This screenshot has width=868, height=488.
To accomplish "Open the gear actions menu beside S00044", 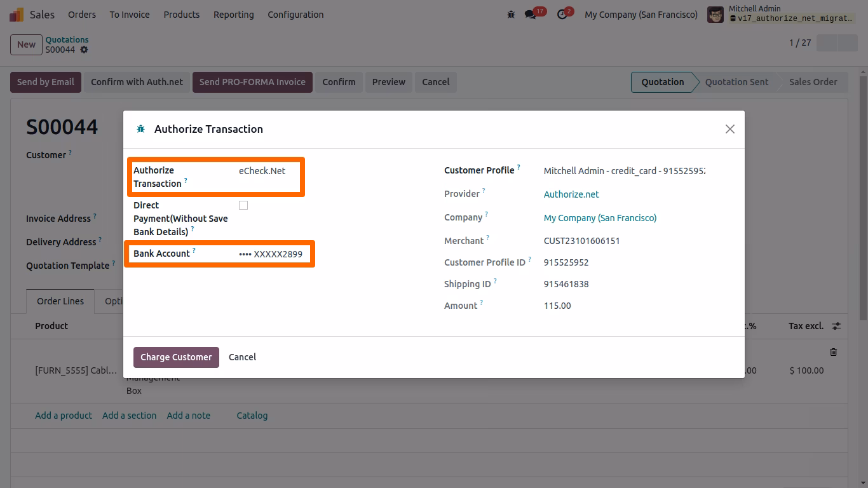I will tap(84, 50).
